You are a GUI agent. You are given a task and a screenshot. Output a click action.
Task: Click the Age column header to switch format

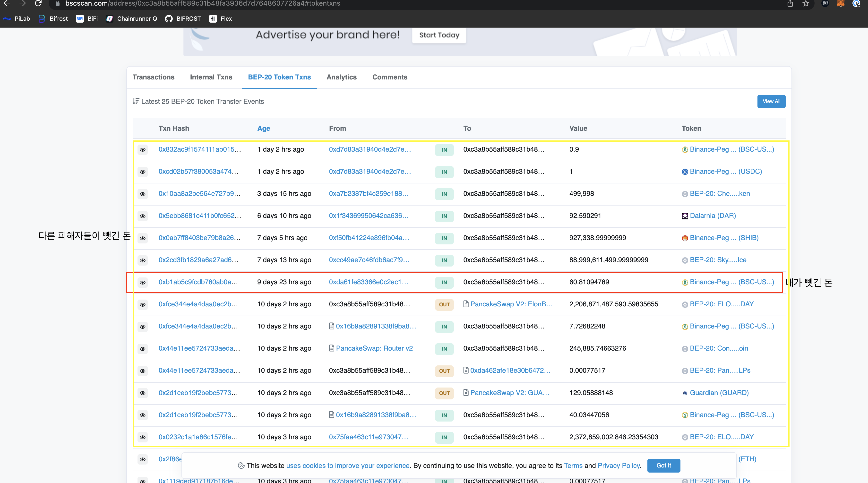(264, 129)
